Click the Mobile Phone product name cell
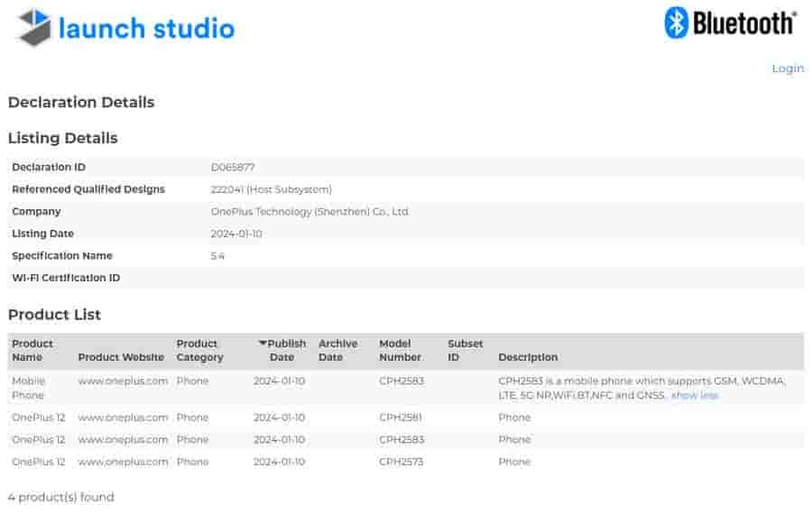 pyautogui.click(x=28, y=388)
